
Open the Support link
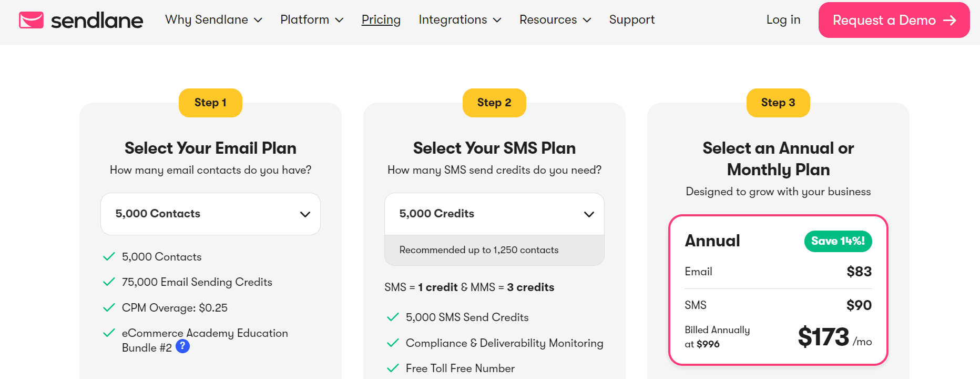click(631, 20)
